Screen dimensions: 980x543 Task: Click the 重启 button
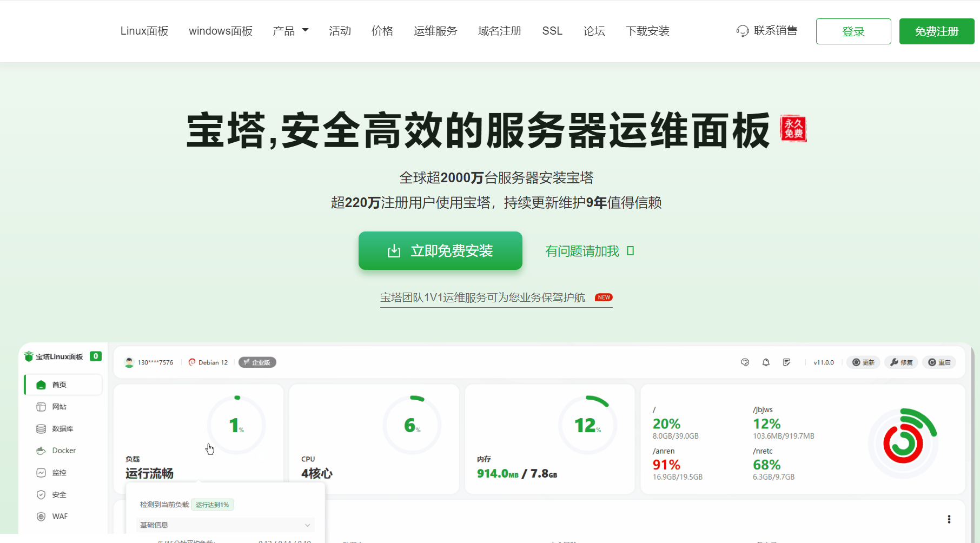tap(939, 362)
